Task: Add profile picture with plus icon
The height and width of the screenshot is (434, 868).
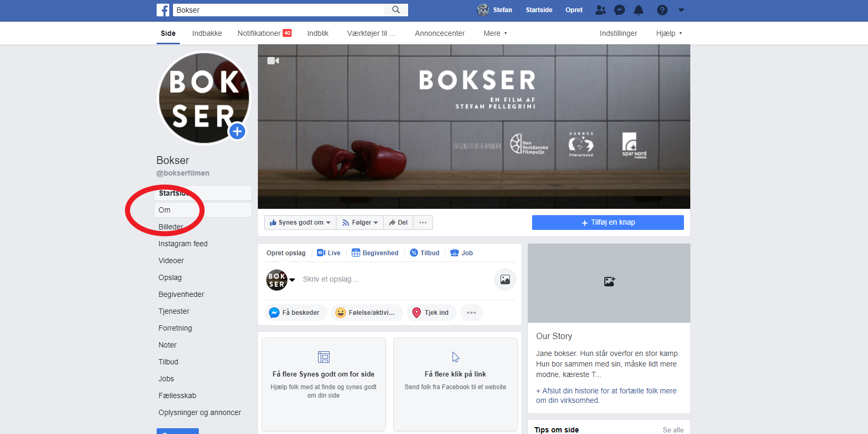Action: pos(237,131)
